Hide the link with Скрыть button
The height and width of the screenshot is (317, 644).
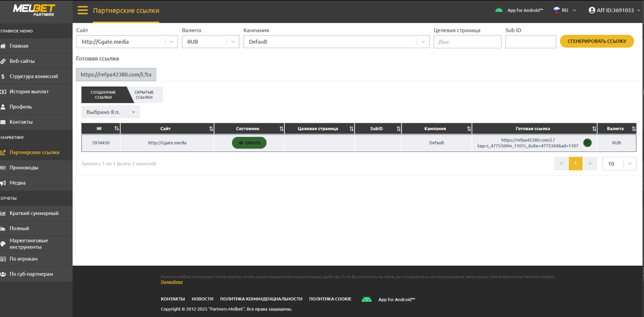[249, 143]
